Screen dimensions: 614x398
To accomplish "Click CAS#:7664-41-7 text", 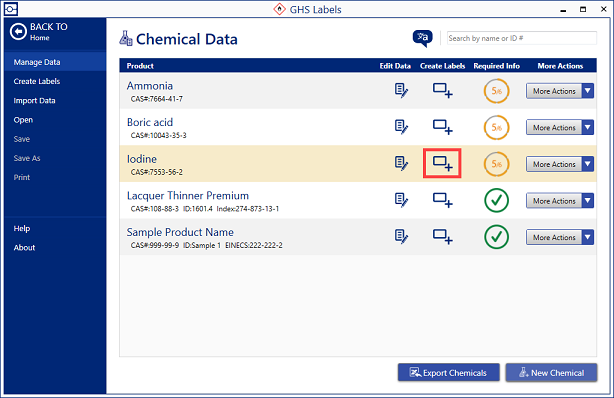I will point(157,99).
